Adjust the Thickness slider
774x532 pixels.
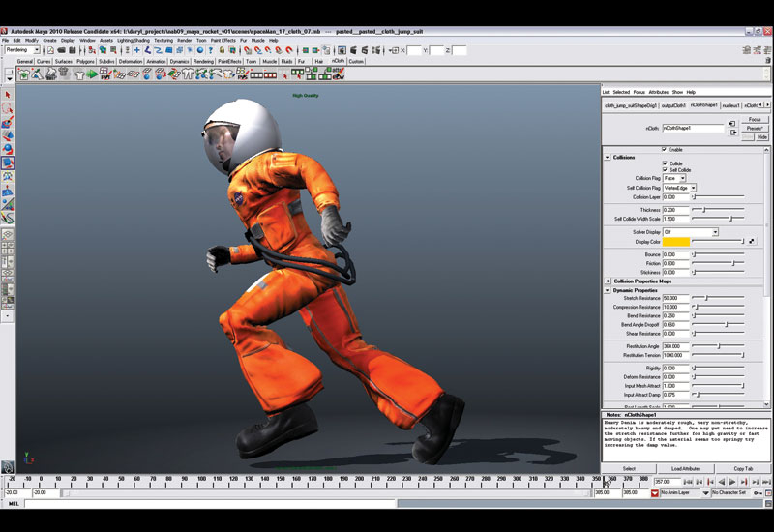704,210
